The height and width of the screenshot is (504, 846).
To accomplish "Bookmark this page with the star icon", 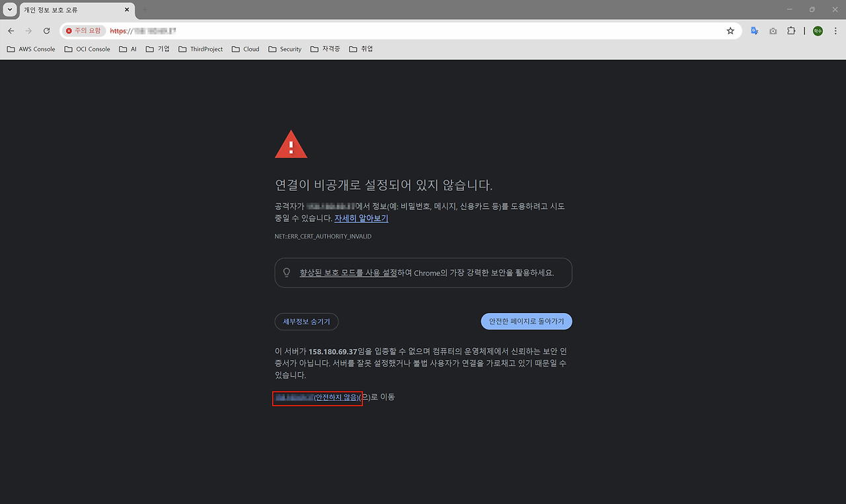I will (x=730, y=31).
